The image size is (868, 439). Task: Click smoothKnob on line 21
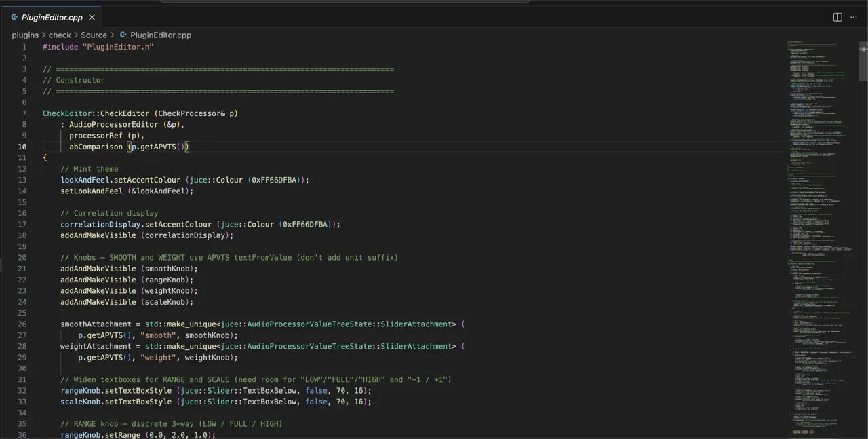[169, 269]
